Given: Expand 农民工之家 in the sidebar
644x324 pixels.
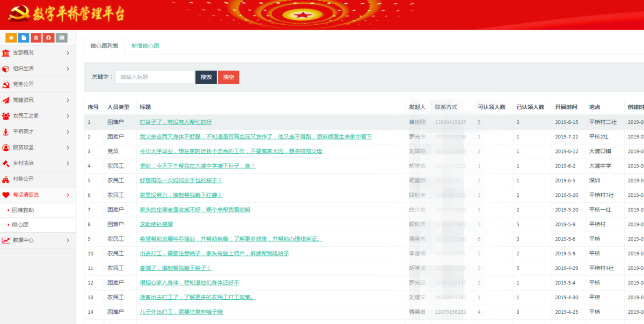Looking at the screenshot, I should pos(38,116).
